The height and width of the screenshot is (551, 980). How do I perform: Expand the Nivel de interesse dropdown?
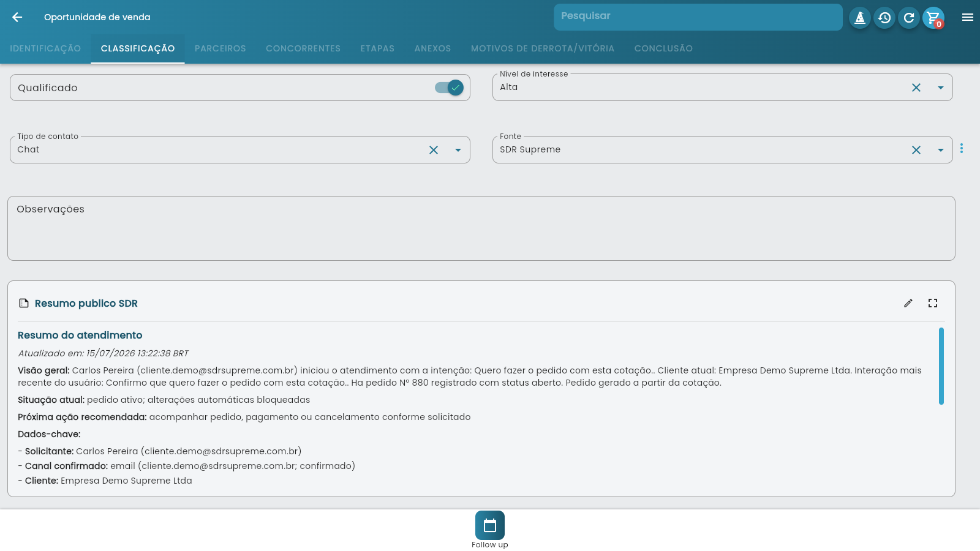[941, 88]
